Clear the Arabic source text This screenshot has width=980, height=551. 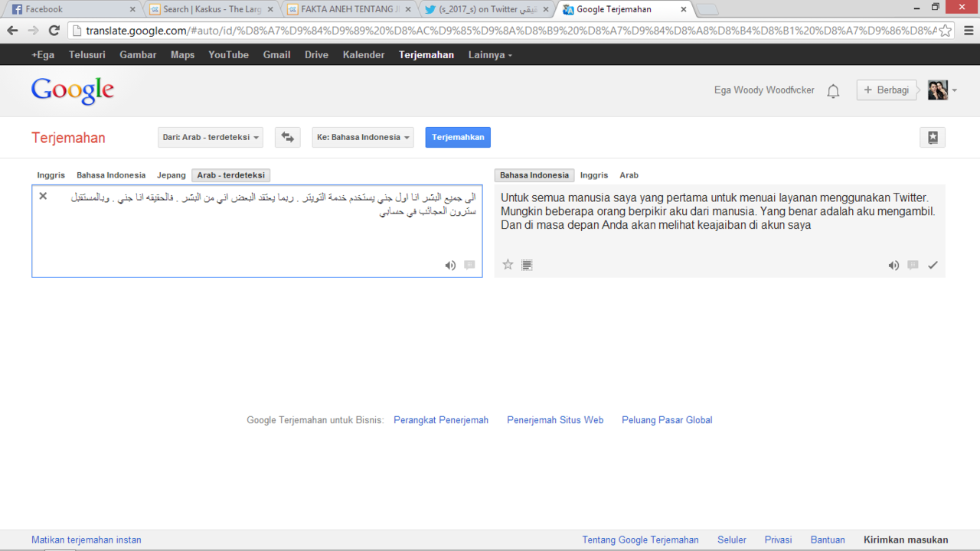click(x=43, y=196)
